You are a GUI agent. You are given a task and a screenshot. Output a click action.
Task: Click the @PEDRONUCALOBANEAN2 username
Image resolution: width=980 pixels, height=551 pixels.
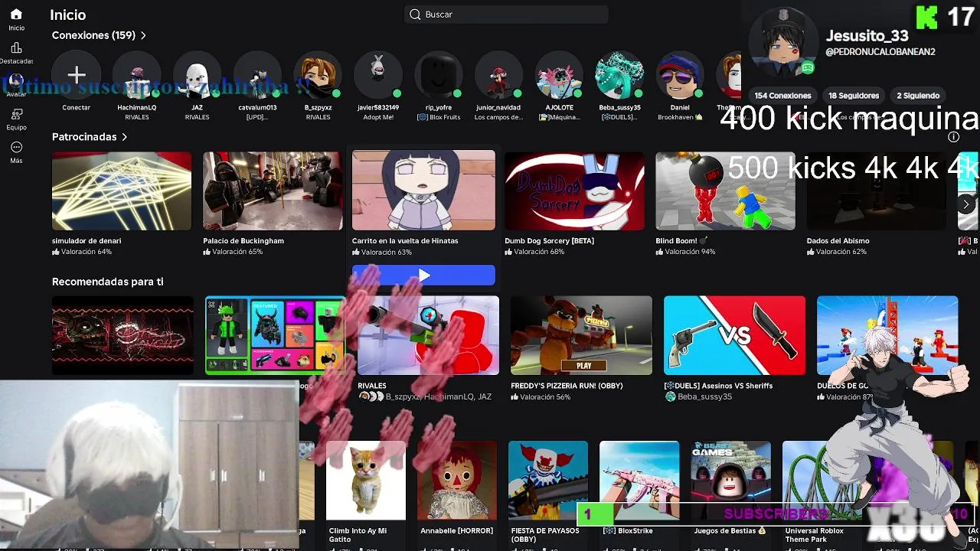[x=880, y=52]
